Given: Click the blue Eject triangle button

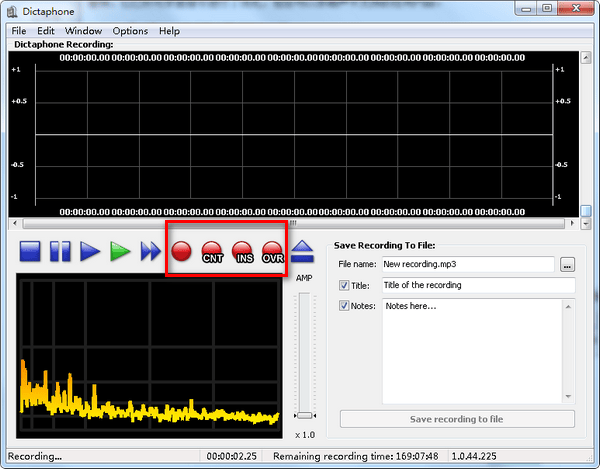Looking at the screenshot, I should [304, 252].
